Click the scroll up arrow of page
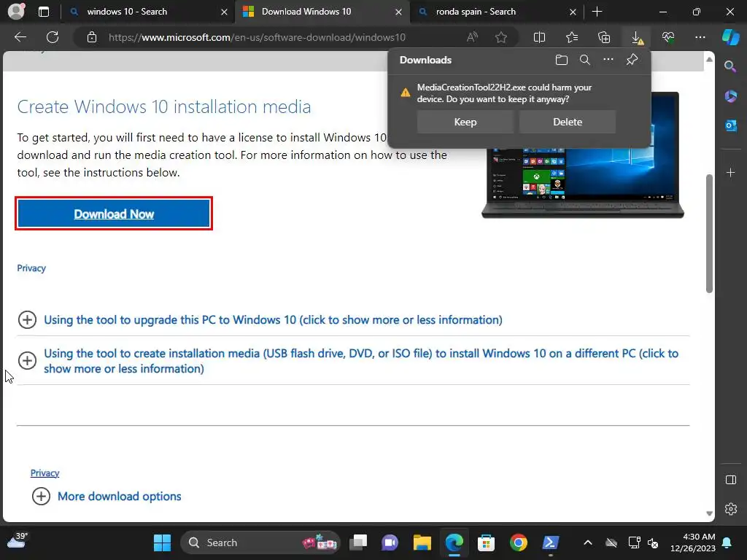 tap(709, 60)
